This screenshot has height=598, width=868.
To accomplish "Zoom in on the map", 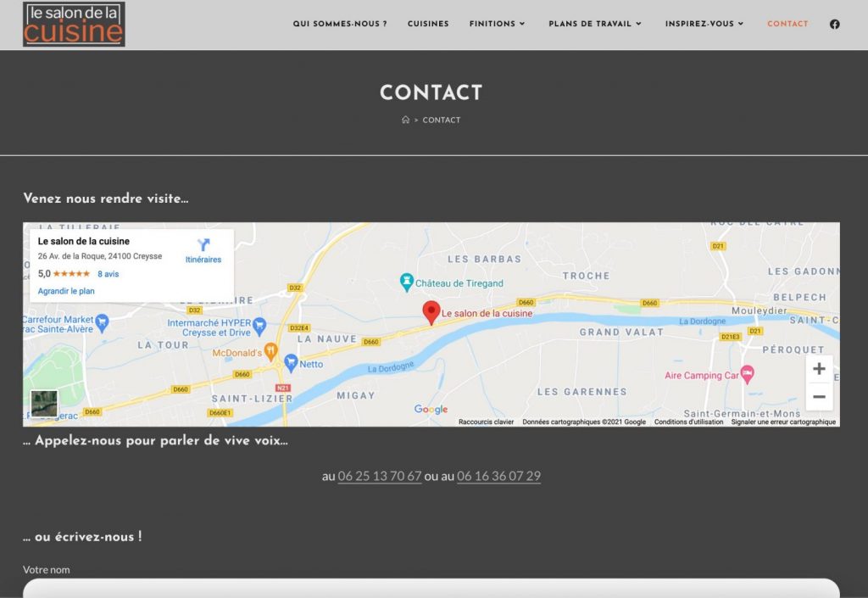I will tap(819, 369).
